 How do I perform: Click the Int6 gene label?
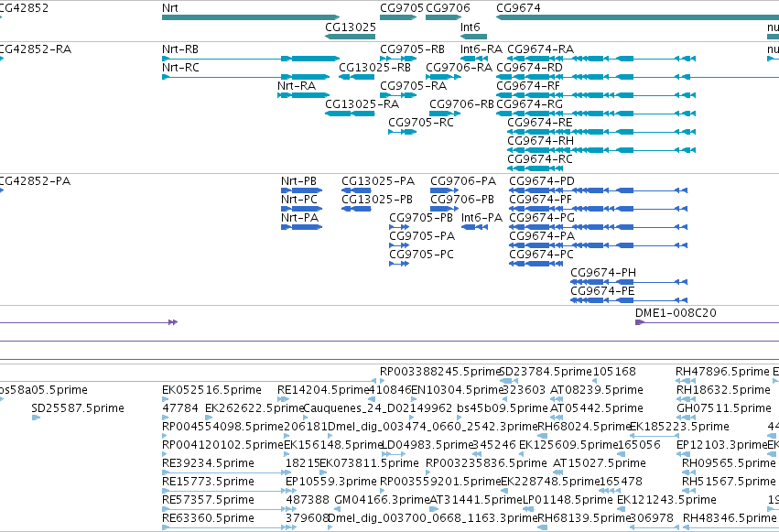point(470,27)
